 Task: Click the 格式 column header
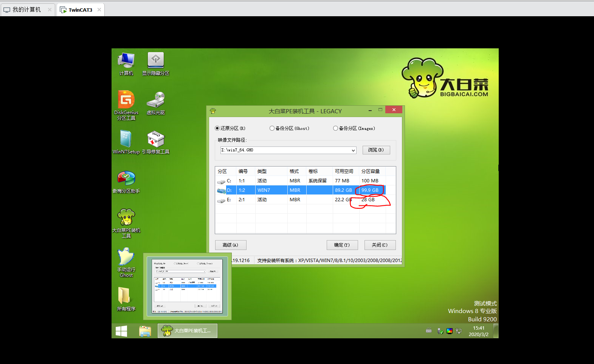click(297, 171)
